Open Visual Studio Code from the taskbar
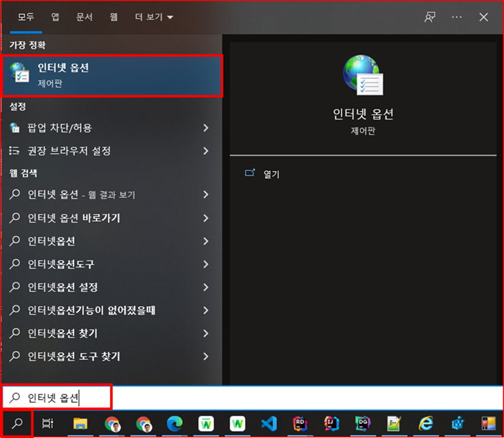504x438 pixels. coord(269,424)
